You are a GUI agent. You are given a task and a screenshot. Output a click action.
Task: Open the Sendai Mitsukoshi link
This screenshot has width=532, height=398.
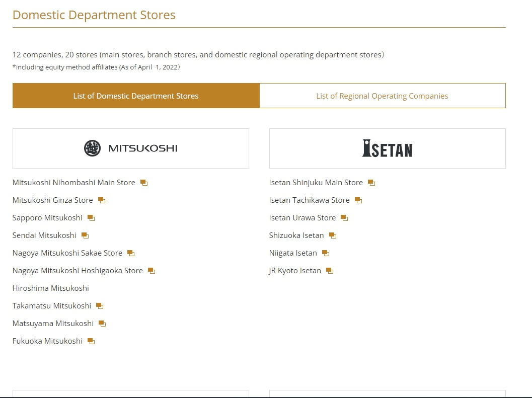click(x=44, y=235)
